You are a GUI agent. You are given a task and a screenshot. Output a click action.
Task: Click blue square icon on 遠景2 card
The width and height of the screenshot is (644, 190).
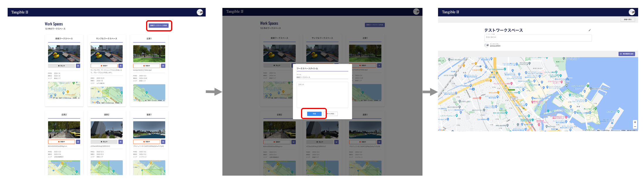121,142
